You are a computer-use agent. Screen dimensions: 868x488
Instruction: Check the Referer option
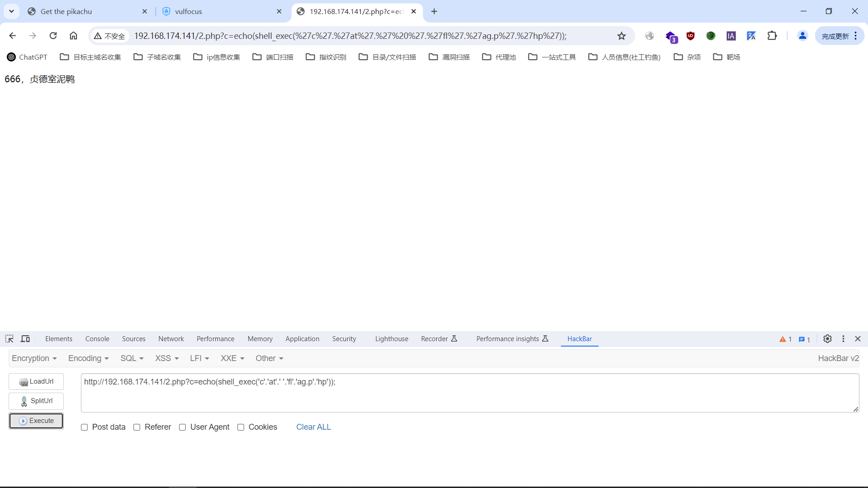pos(137,427)
